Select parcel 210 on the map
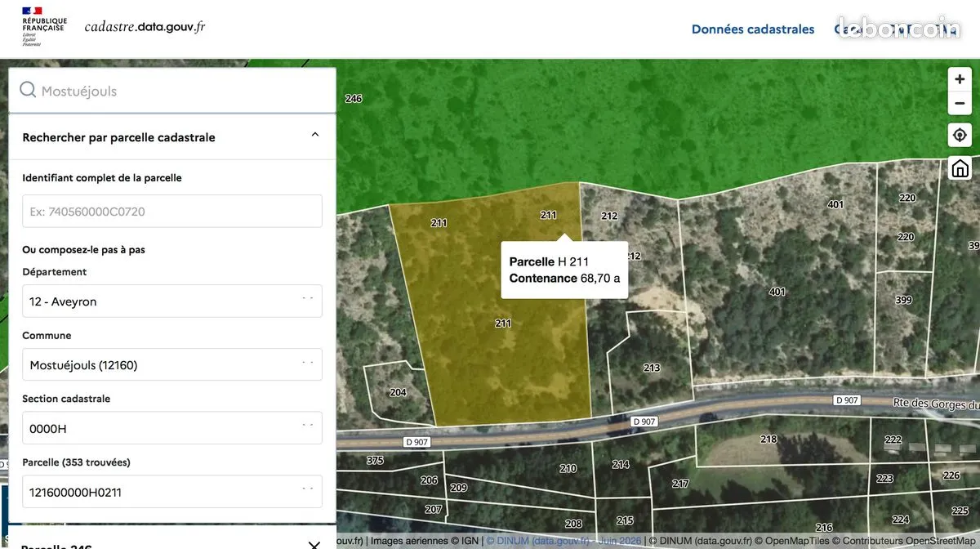Screen dimensions: 980x549 point(568,468)
